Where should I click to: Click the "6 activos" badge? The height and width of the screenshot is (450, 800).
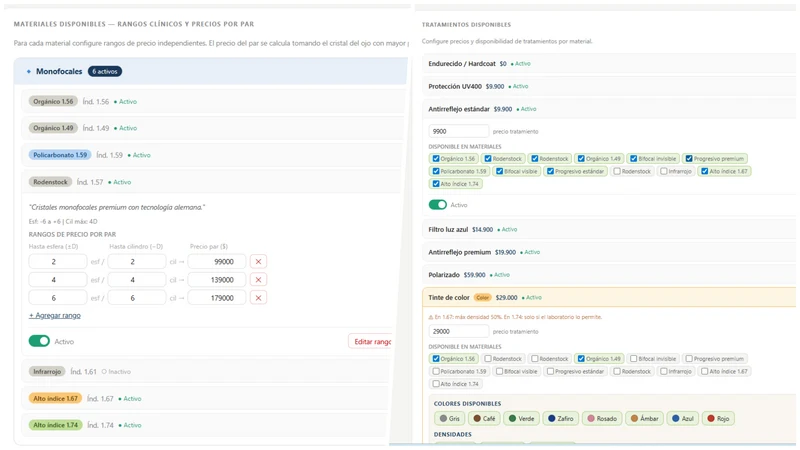[x=105, y=71]
